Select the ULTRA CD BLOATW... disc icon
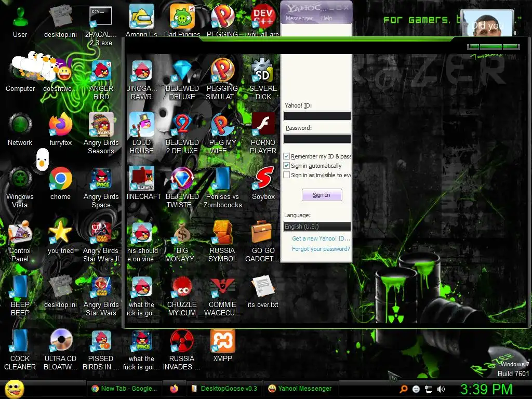Viewport: 532px width, 399px height. 61,350
